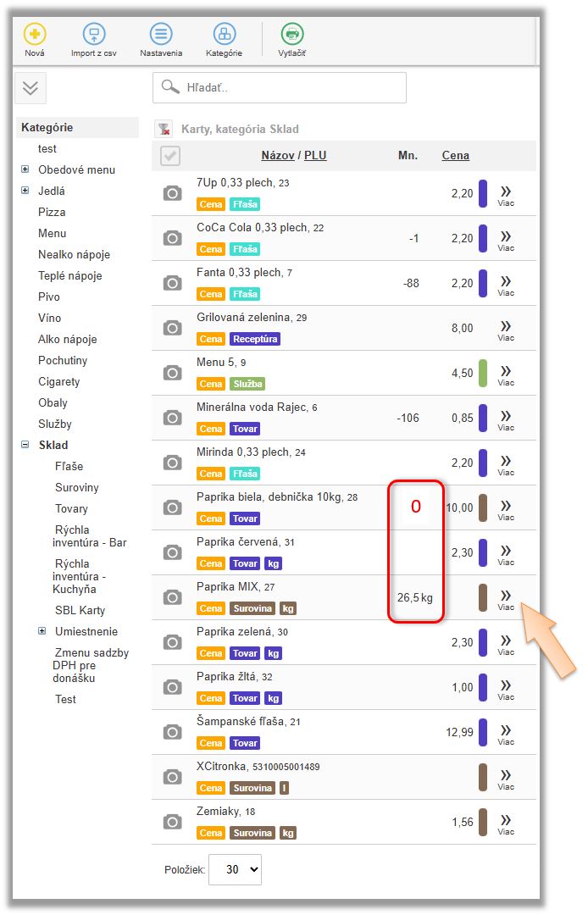Viewport: 588px width, 915px height.
Task: Sort by the Cena column header
Action: 456,155
